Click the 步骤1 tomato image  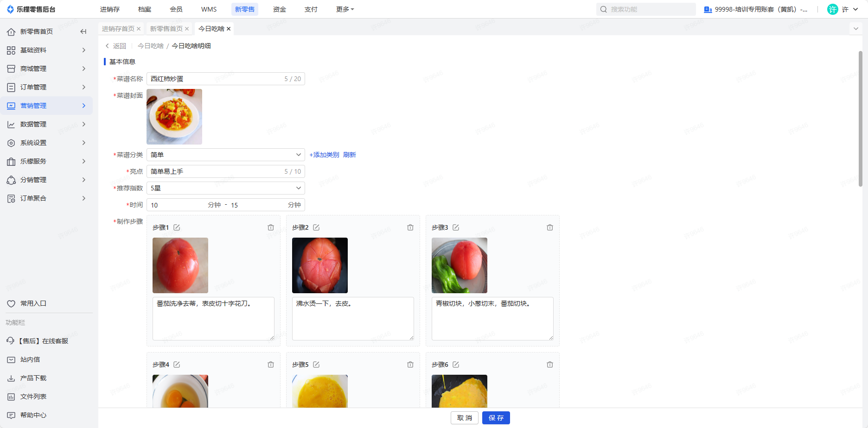180,265
